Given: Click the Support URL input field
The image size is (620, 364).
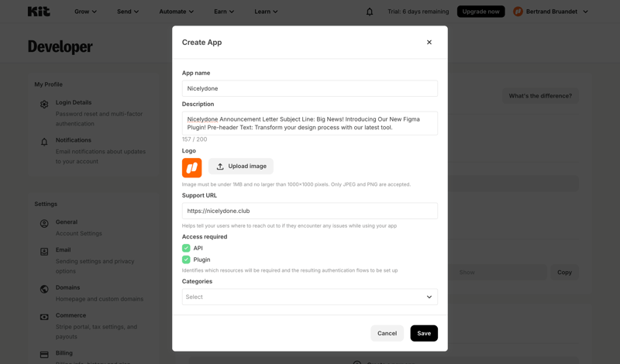Looking at the screenshot, I should click(x=309, y=211).
